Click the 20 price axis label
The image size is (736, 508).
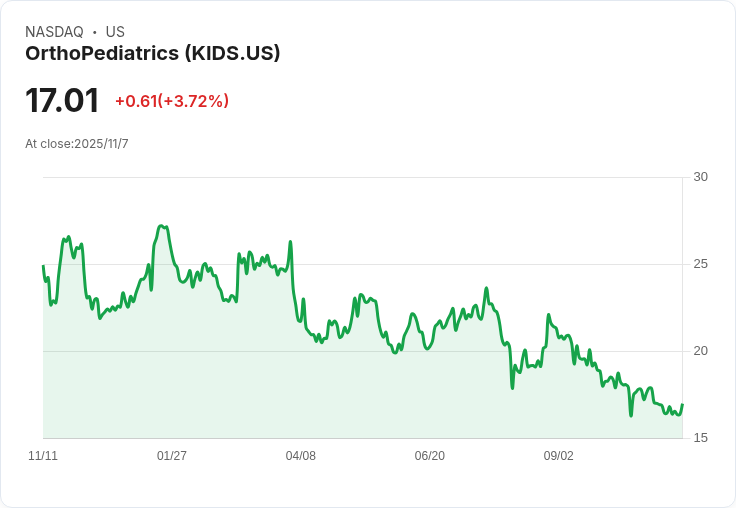coord(700,351)
